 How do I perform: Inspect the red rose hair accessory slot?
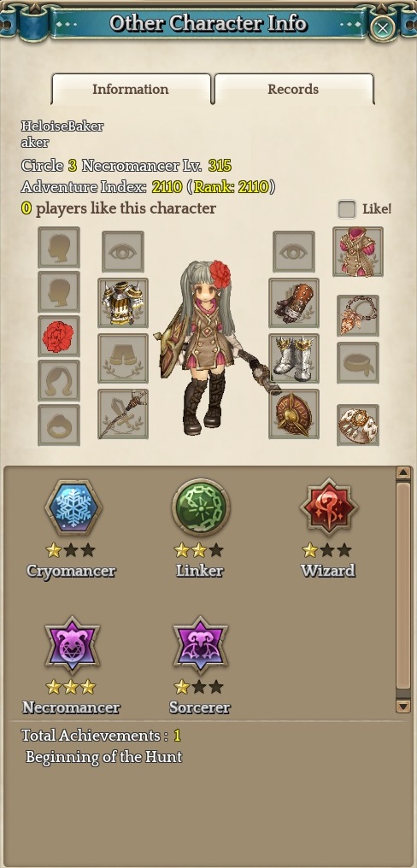(x=59, y=337)
